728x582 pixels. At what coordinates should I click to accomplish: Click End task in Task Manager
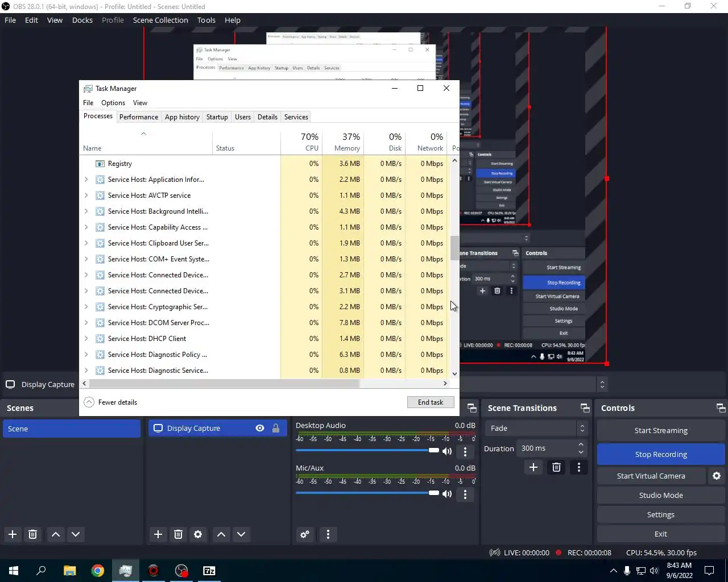pos(431,402)
